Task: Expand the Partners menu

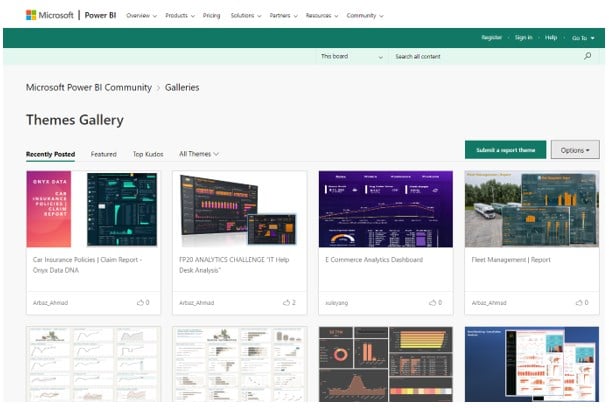Action: 284,16
